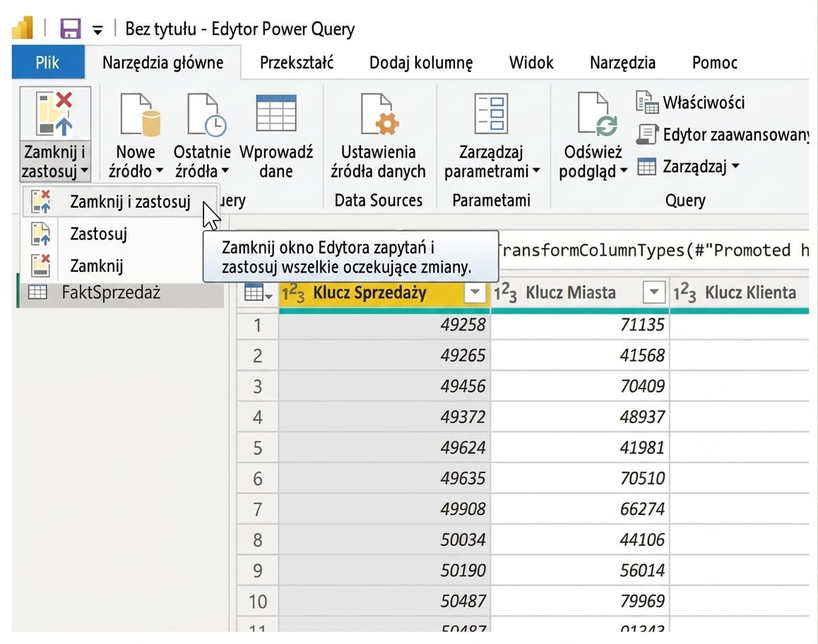The height and width of the screenshot is (644, 818).
Task: Select the cell with value 79969
Action: pos(580,602)
